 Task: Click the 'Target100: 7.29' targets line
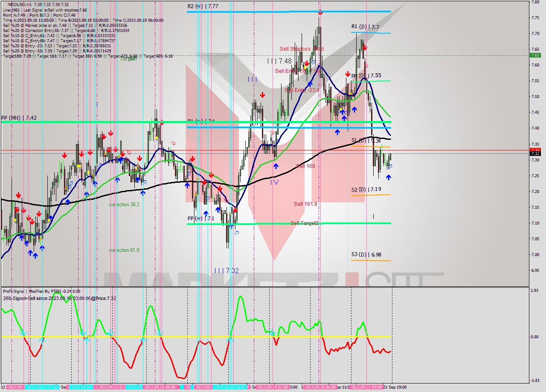pos(87,56)
